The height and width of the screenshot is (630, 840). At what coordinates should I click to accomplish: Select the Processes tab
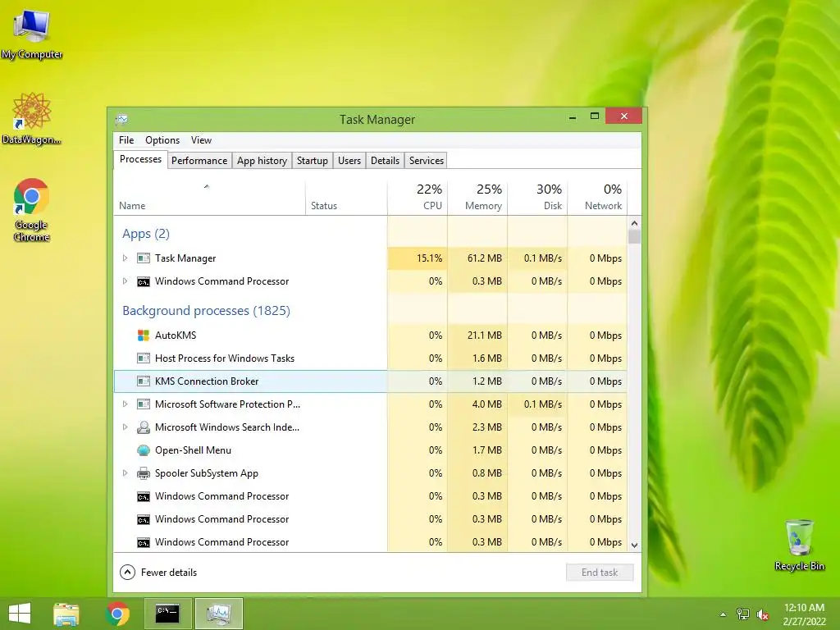[x=140, y=160]
